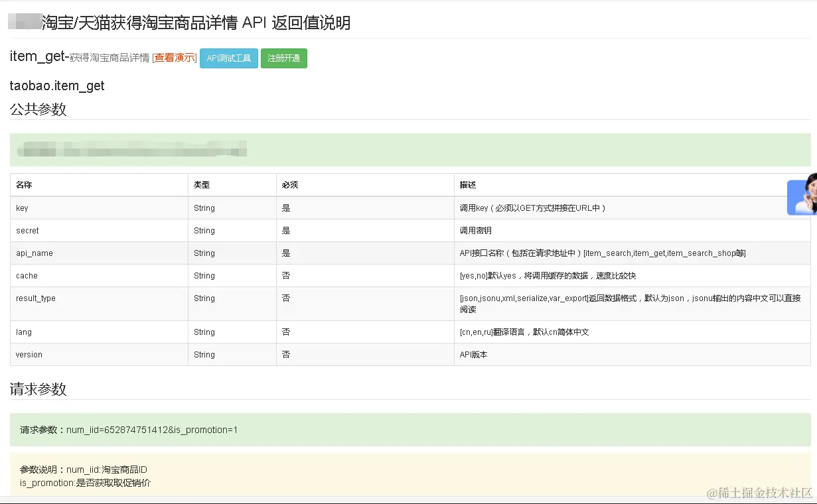Click the 'key' parameter name cell

[100, 208]
